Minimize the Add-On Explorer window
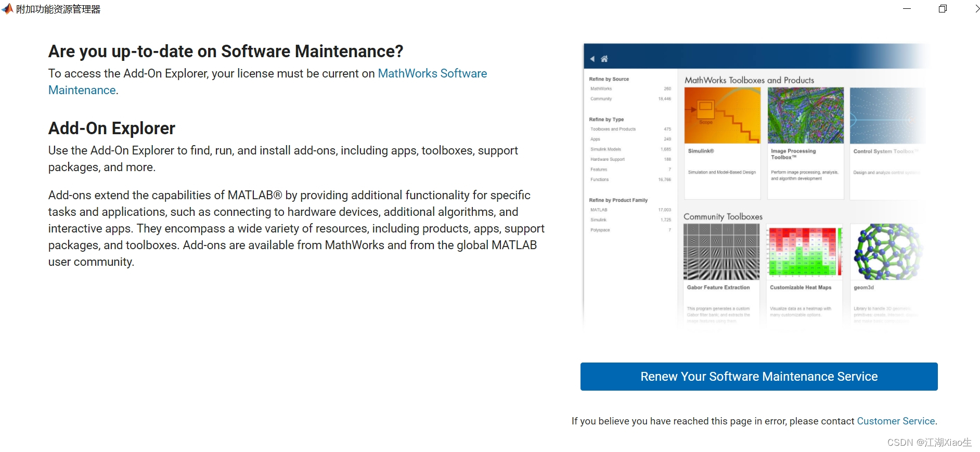Image resolution: width=980 pixels, height=452 pixels. click(x=907, y=9)
